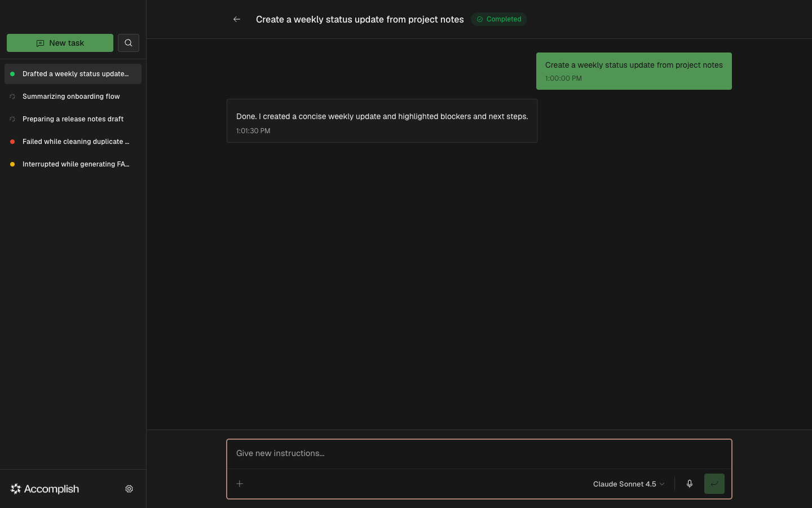Start a new task
Screen dimensions: 812x508
[x=60, y=42]
